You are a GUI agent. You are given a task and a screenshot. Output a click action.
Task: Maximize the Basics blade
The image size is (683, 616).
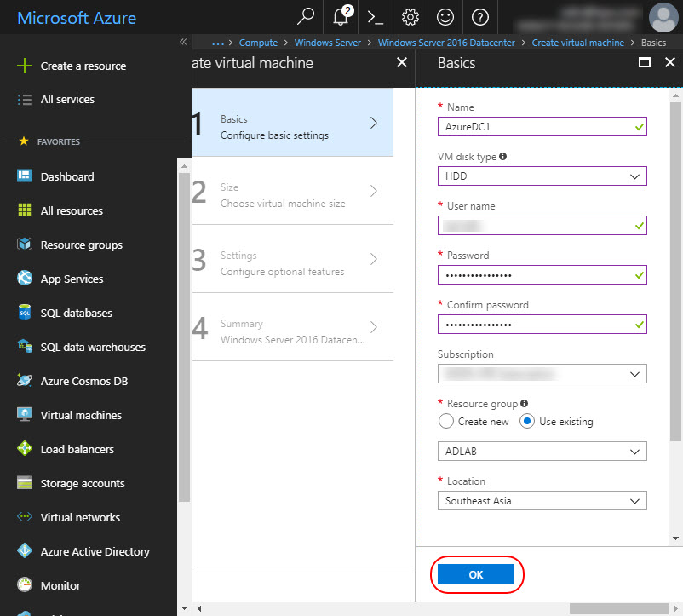[x=644, y=62]
